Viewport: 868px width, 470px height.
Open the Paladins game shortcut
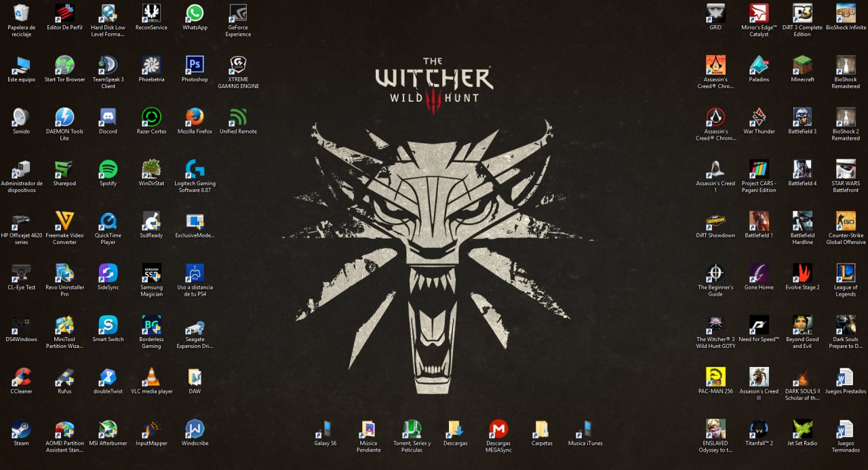(x=759, y=65)
